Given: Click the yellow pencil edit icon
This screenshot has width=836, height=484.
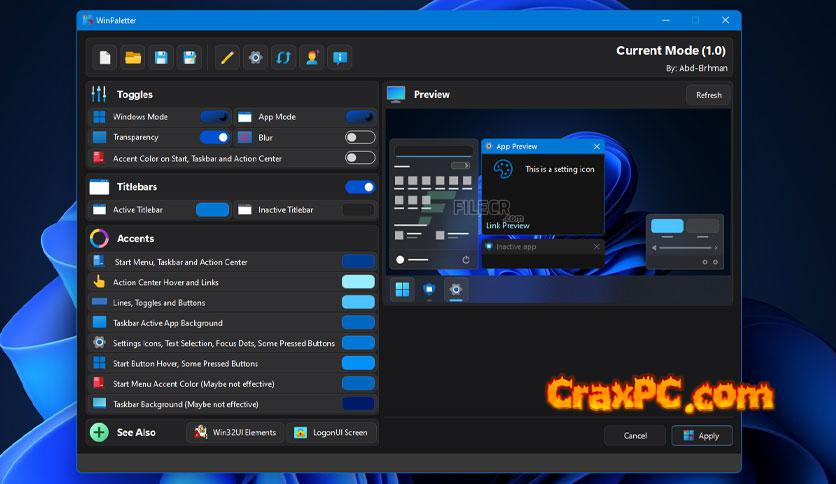Looking at the screenshot, I should click(x=228, y=58).
